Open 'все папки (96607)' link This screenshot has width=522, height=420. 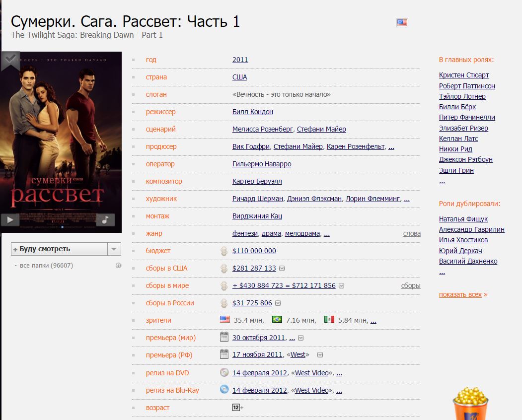click(x=46, y=265)
